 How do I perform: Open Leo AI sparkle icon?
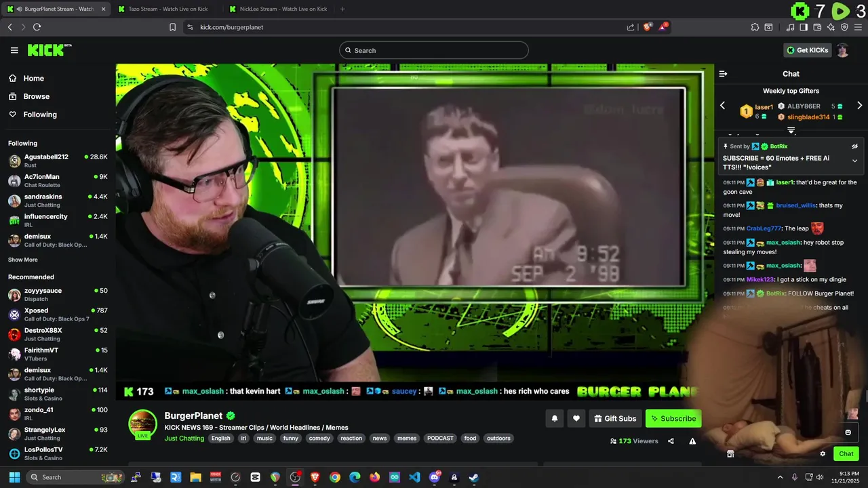point(831,27)
